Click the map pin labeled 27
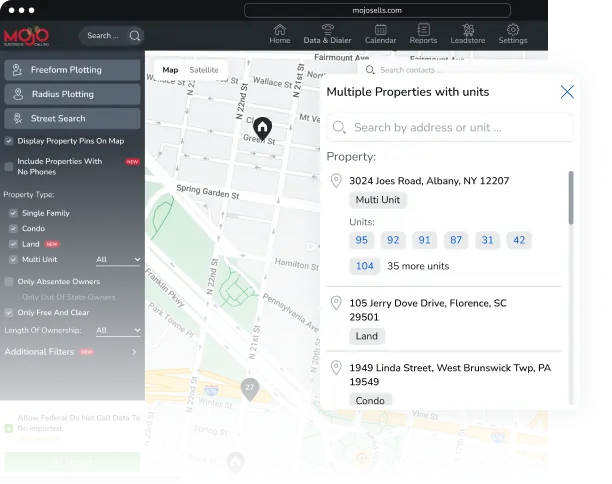Screen dimensions: 612x484 click(x=250, y=387)
